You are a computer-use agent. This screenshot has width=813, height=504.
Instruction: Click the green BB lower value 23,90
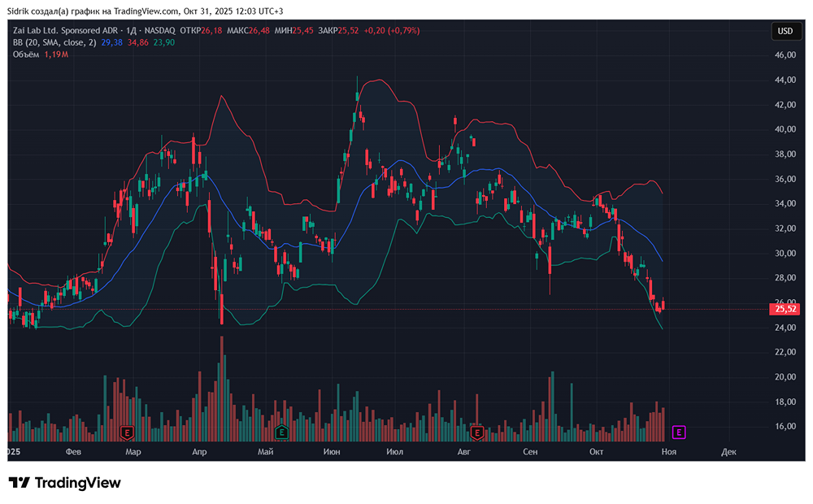click(164, 42)
